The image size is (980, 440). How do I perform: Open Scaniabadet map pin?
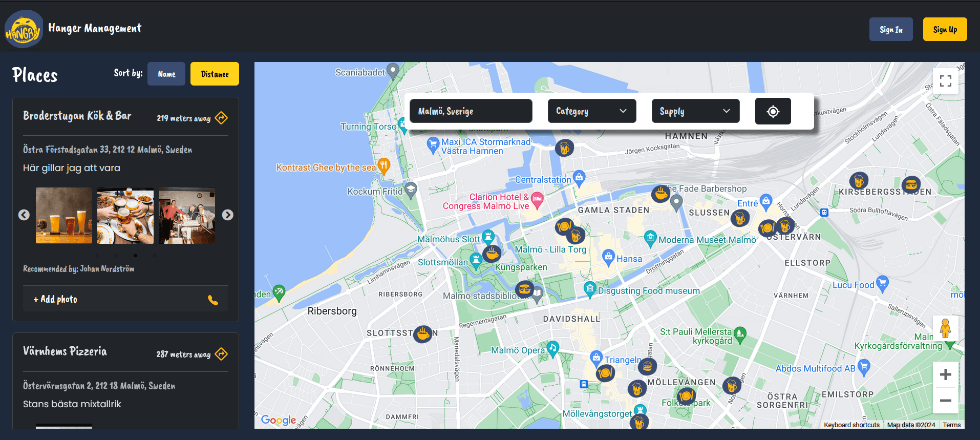coord(393,71)
